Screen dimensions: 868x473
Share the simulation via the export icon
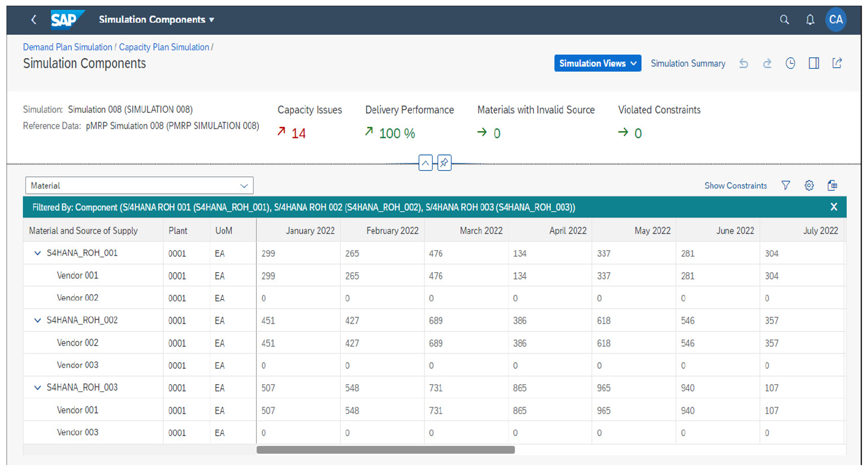[x=837, y=63]
